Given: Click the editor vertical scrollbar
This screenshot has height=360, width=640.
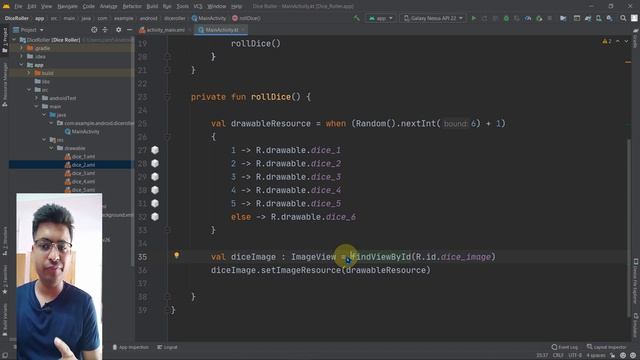Looking at the screenshot, I should point(629,228).
